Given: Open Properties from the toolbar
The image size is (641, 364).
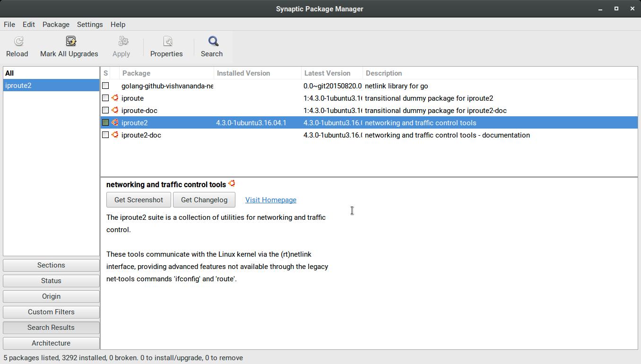Looking at the screenshot, I should (167, 42).
